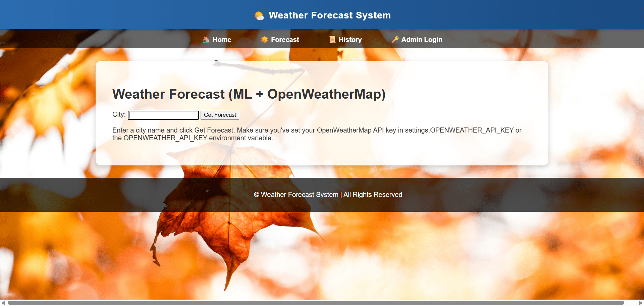This screenshot has height=306, width=644.
Task: Click the sun icon beside Forecast
Action: 264,39
